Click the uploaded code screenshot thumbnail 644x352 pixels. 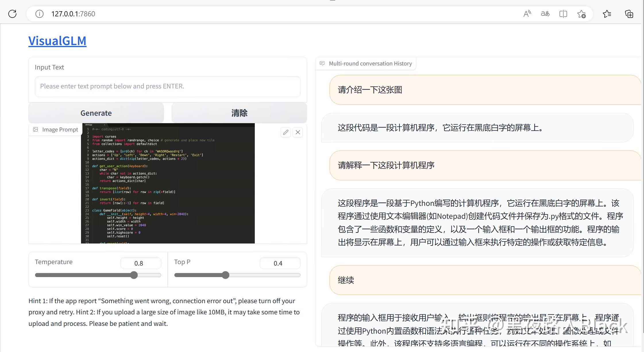pyautogui.click(x=168, y=184)
